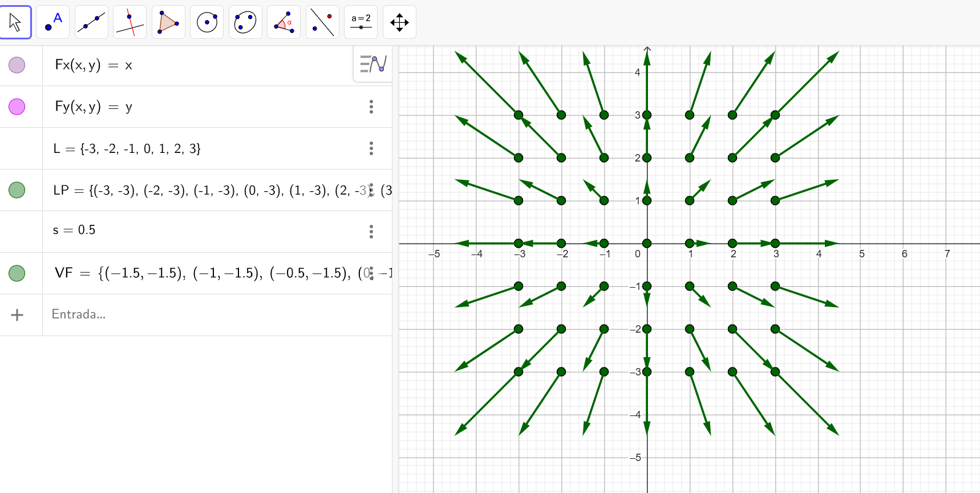Select the Ellipse conic tool
This screenshot has width=980, height=493.
pos(245,22)
